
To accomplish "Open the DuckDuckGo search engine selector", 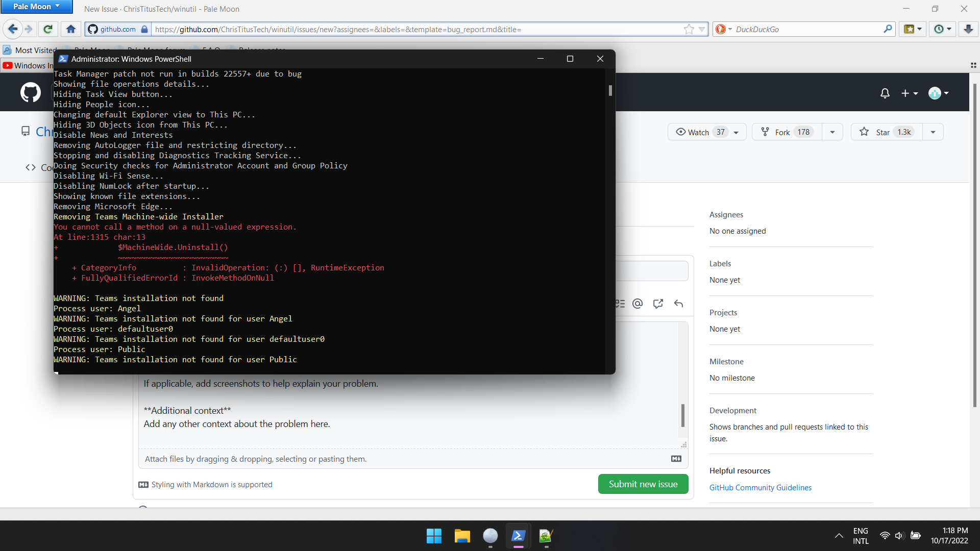I will [724, 29].
